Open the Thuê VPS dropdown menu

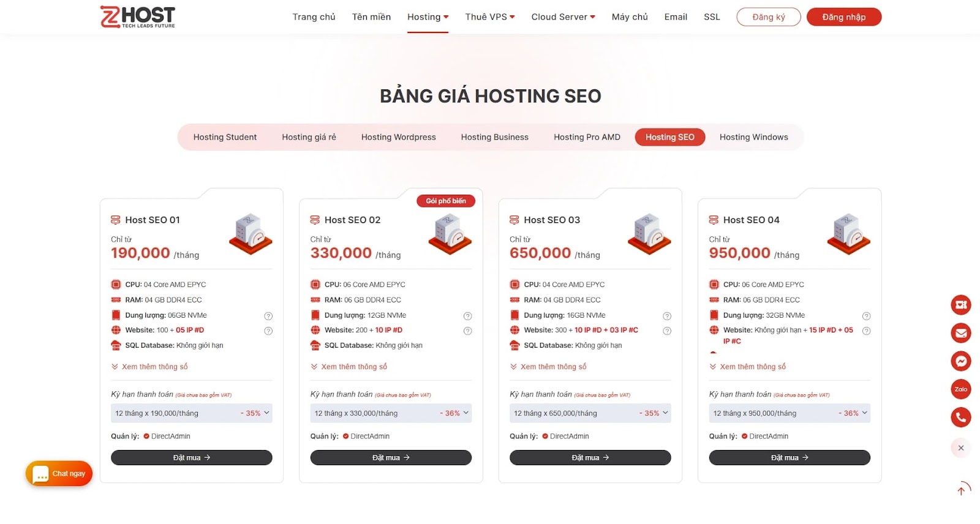[490, 17]
